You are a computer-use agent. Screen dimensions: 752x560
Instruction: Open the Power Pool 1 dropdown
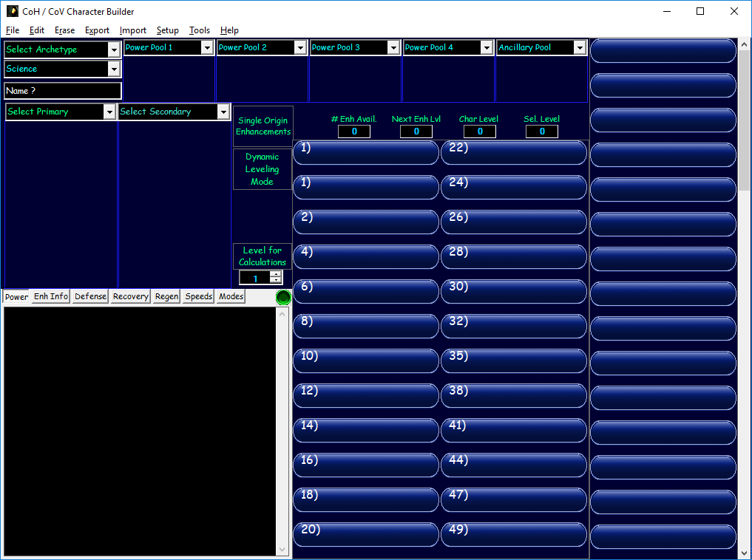(207, 47)
